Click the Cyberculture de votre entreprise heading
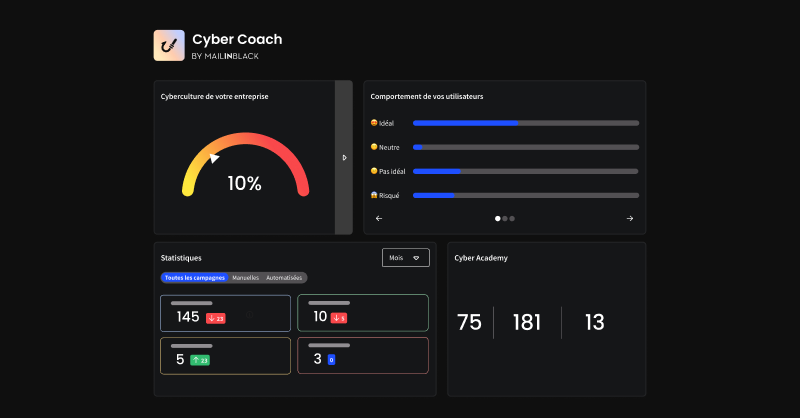800x418 pixels. pyautogui.click(x=214, y=96)
